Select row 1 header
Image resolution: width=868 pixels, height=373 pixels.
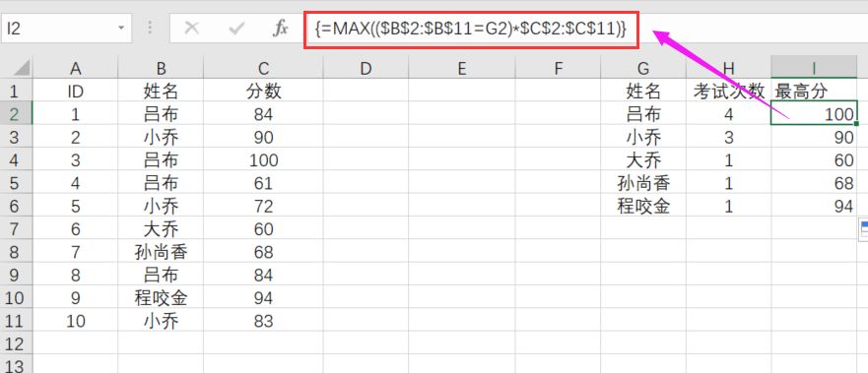tap(16, 91)
